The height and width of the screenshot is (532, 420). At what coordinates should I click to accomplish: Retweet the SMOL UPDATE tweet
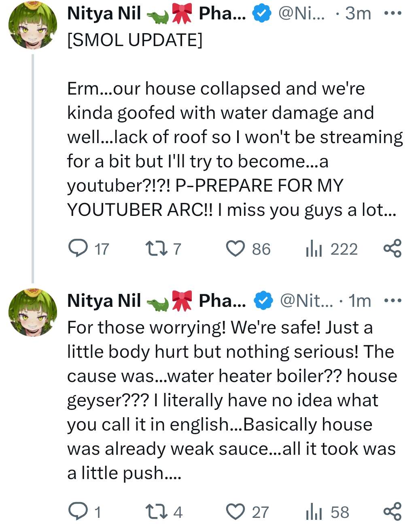pyautogui.click(x=163, y=249)
